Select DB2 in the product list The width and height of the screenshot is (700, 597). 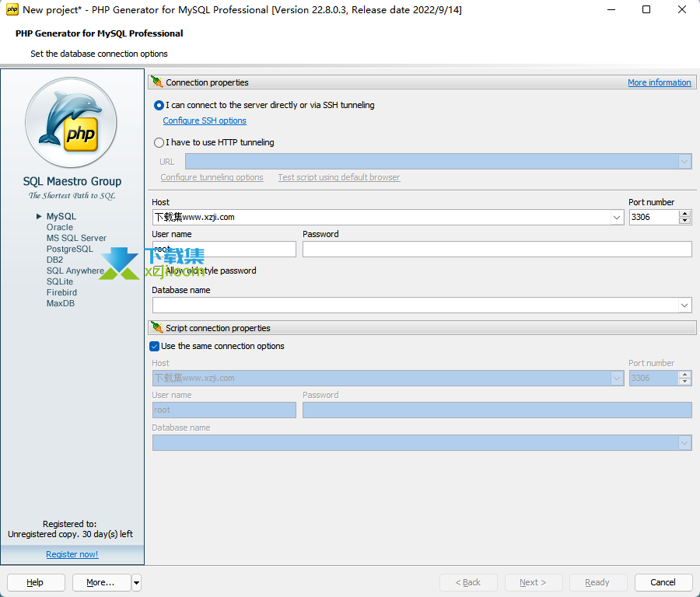click(55, 260)
